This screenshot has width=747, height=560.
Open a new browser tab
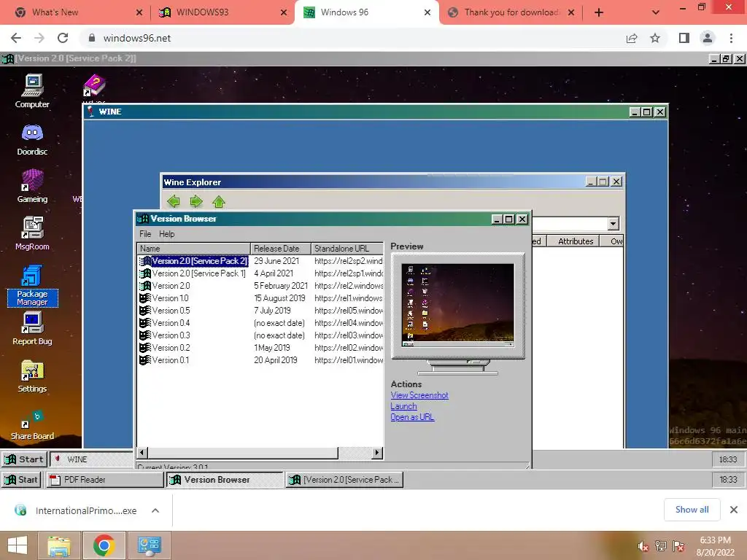tap(599, 12)
